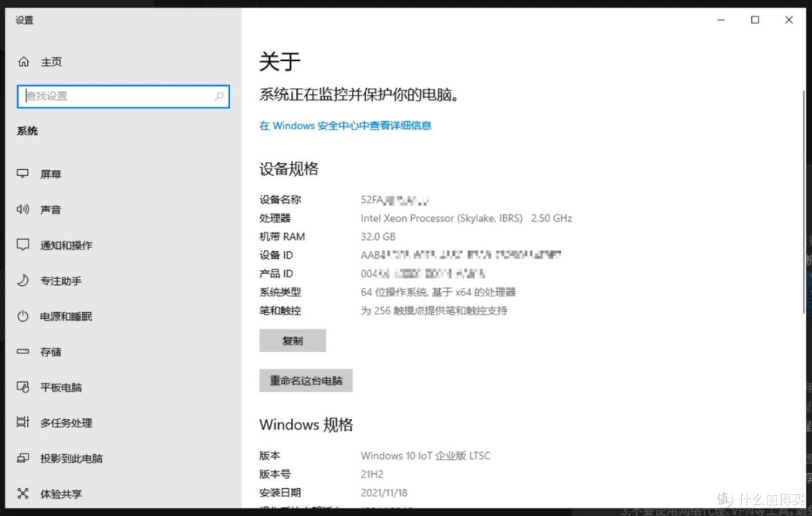Focus the 查找设置 search box

coord(123,96)
